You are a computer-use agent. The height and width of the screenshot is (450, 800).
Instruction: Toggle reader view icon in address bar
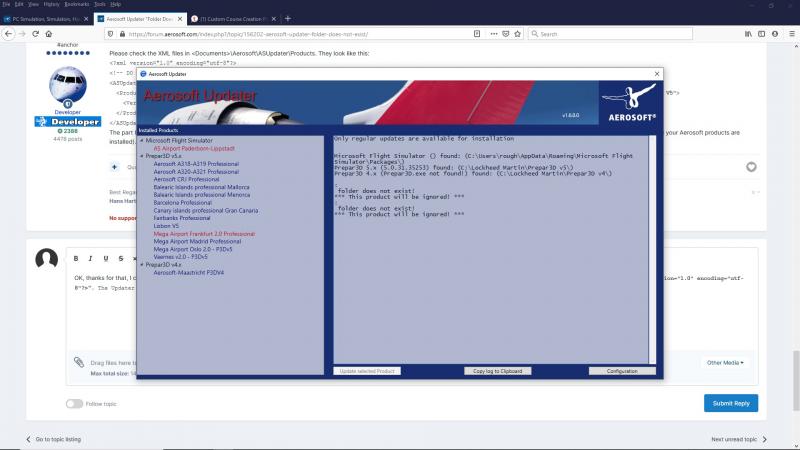pyautogui.click(x=477, y=34)
